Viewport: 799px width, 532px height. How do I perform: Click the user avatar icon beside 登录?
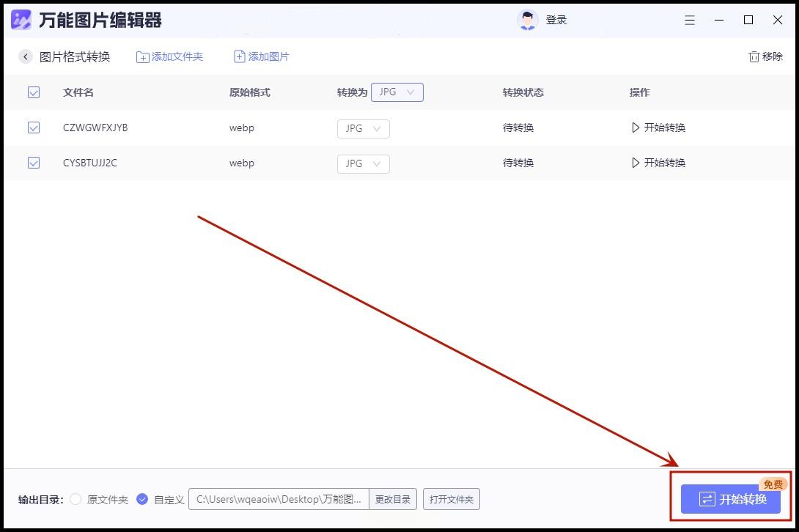pyautogui.click(x=527, y=20)
